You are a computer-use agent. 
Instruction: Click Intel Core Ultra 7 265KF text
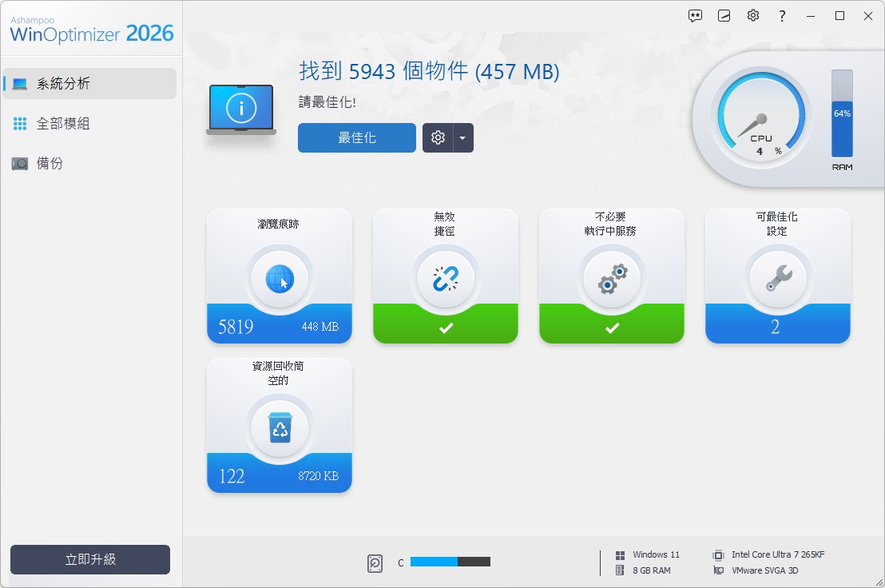[x=778, y=554]
